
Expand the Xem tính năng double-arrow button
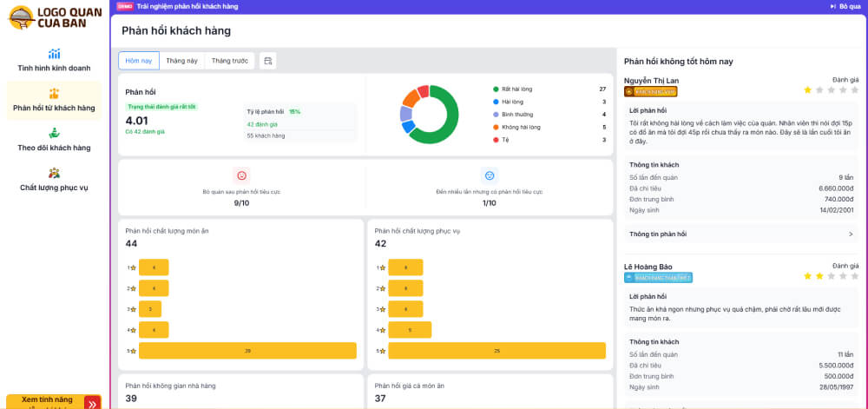pyautogui.click(x=91, y=403)
